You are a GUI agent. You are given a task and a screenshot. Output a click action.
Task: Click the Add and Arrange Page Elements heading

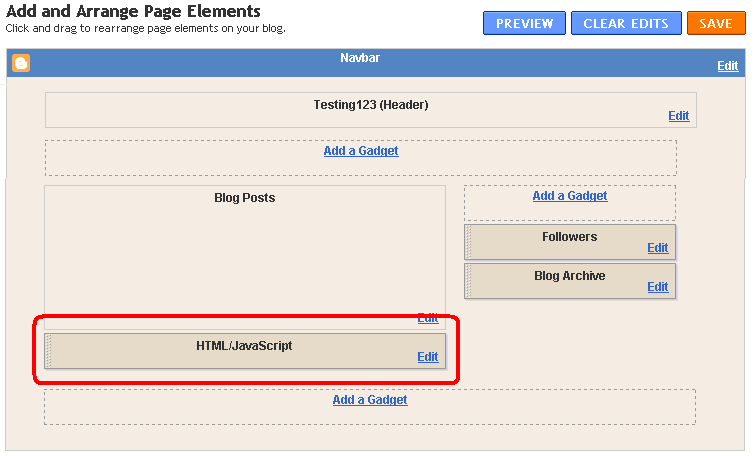133,11
